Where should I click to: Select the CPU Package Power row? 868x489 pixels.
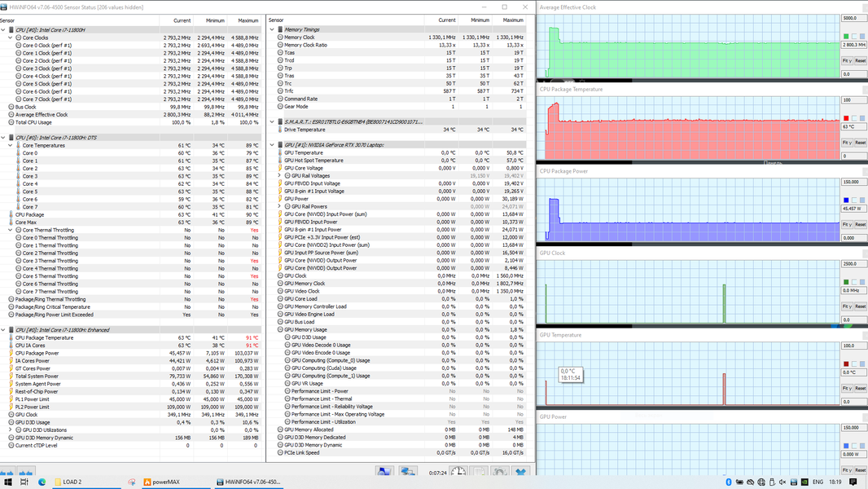[x=133, y=354]
